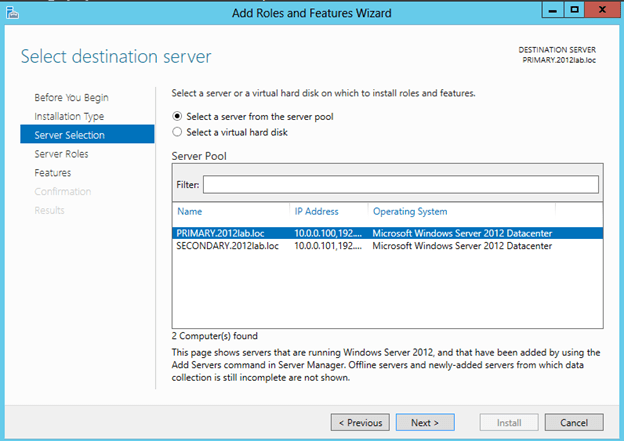
Task: Go to the Before You Begin step
Action: pos(71,97)
